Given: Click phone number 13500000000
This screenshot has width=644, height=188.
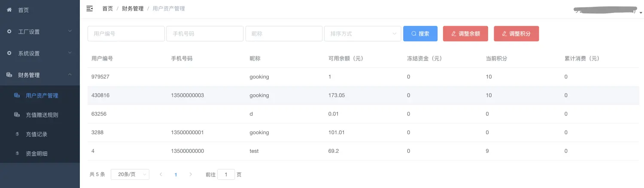Looking at the screenshot, I should (187, 151).
